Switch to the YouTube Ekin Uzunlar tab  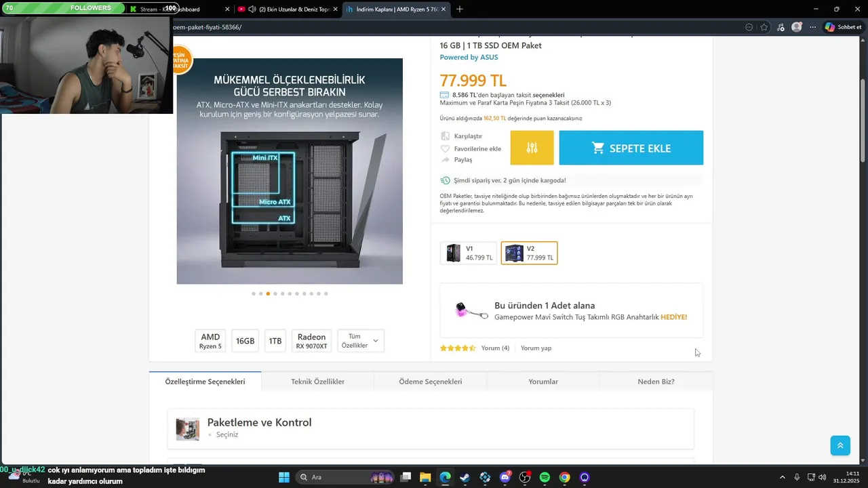click(290, 9)
